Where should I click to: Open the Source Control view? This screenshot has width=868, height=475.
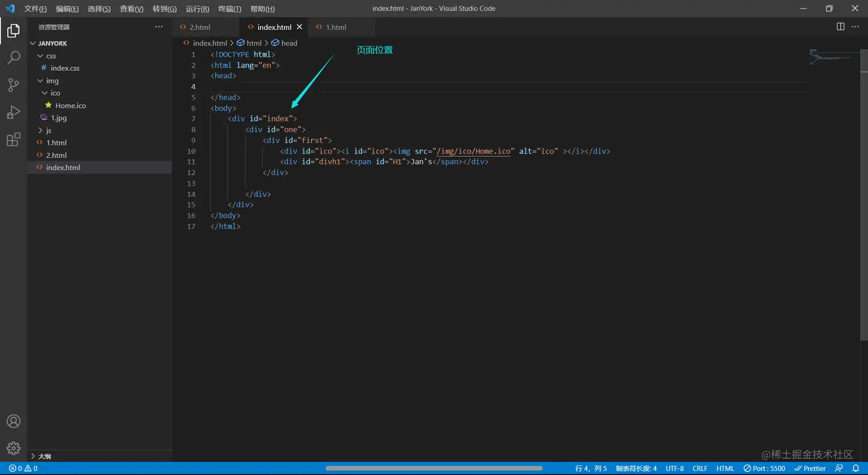click(13, 85)
